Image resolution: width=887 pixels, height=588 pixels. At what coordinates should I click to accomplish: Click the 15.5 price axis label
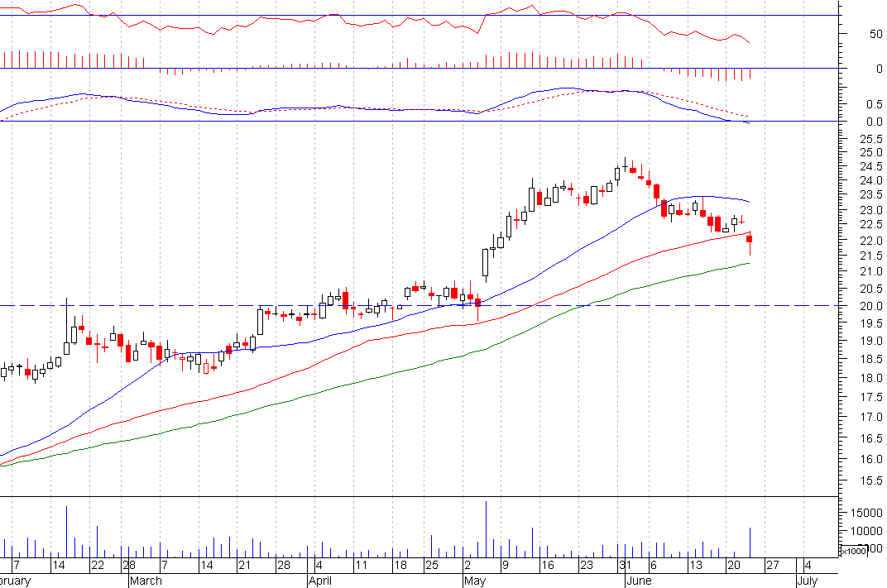pos(870,480)
